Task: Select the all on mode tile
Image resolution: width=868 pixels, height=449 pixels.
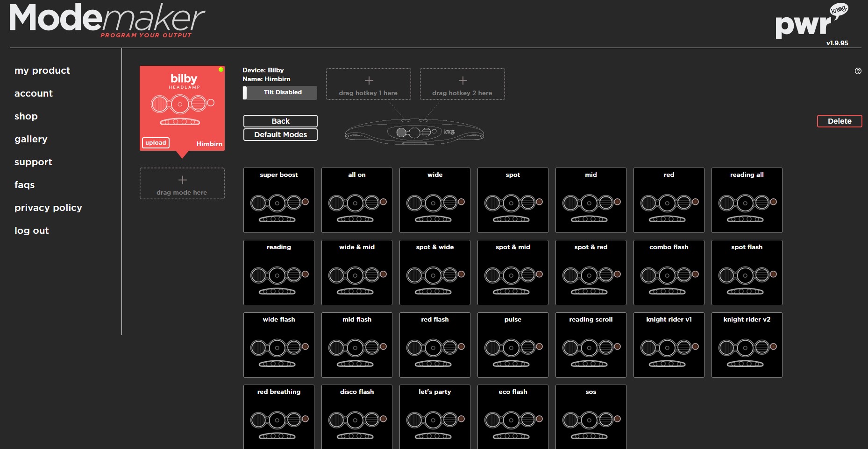Action: tap(357, 200)
